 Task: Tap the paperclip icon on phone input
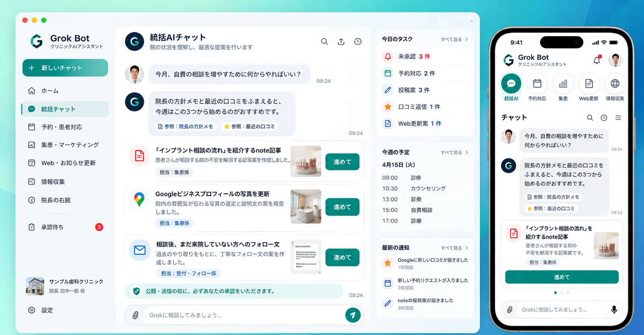pos(510,310)
